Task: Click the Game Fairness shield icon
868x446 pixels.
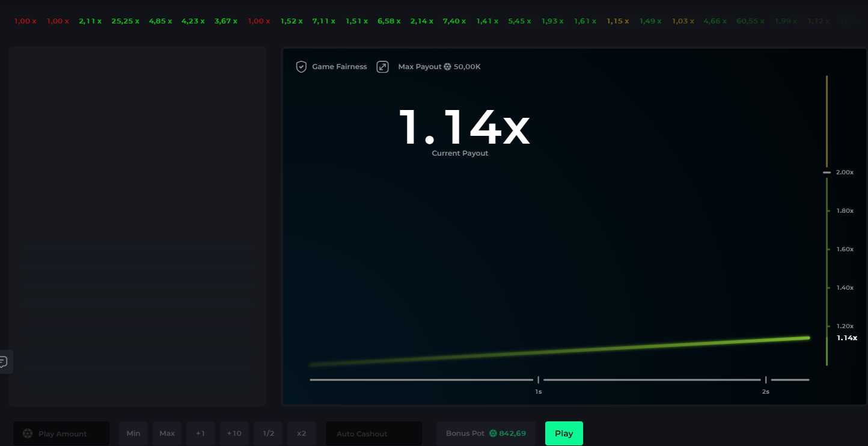Action: (x=301, y=66)
